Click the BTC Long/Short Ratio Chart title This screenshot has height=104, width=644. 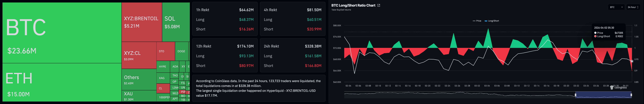[x=353, y=6]
